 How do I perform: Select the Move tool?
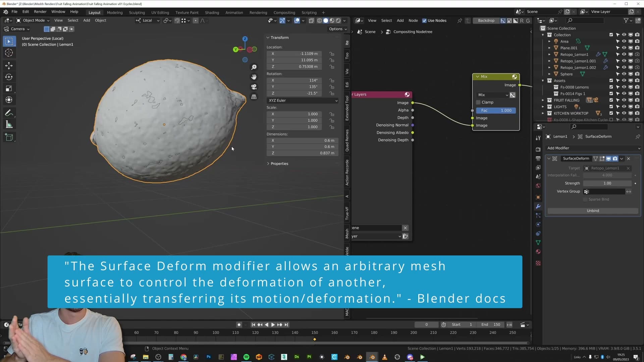point(9,65)
